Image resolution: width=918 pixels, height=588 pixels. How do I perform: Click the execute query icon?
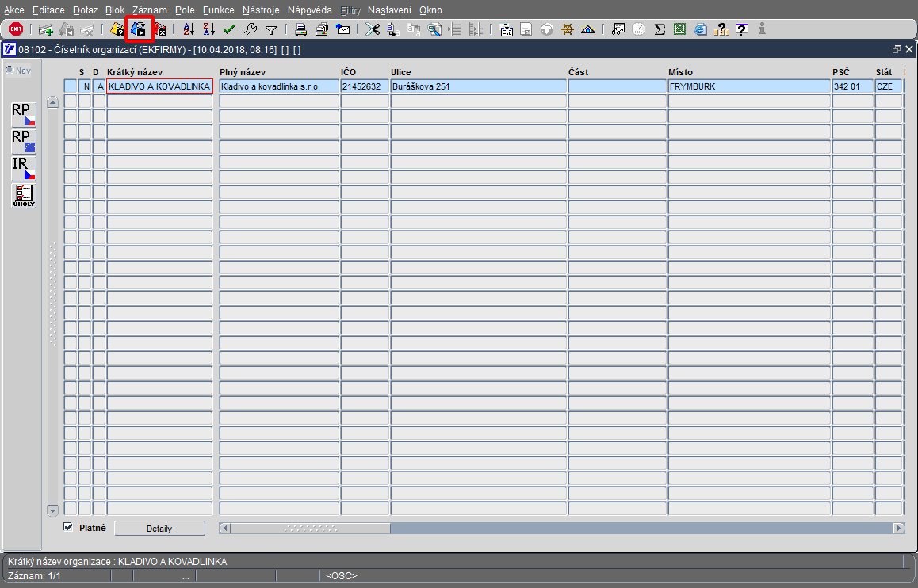click(139, 29)
